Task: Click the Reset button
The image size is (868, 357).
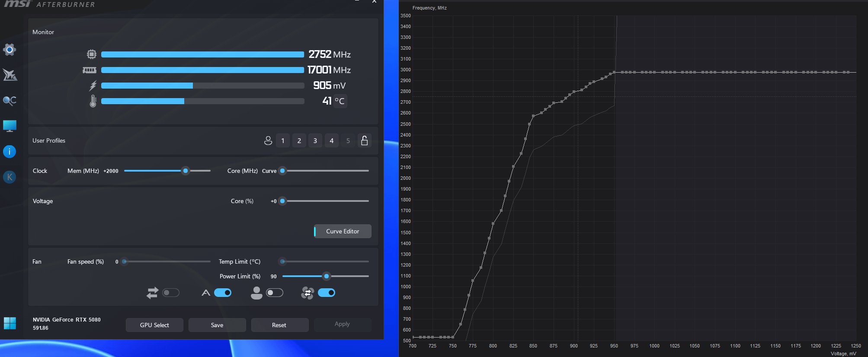Action: pos(279,325)
